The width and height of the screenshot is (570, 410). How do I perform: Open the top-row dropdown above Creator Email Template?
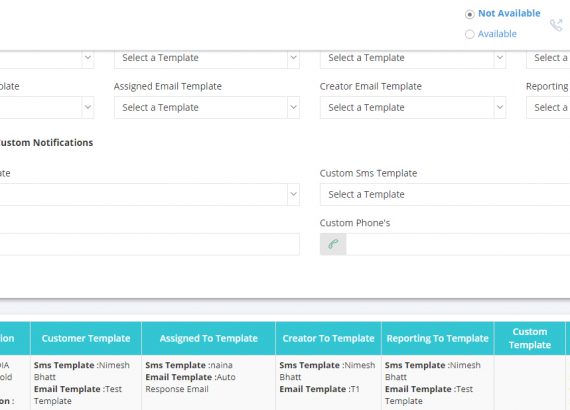click(x=413, y=58)
